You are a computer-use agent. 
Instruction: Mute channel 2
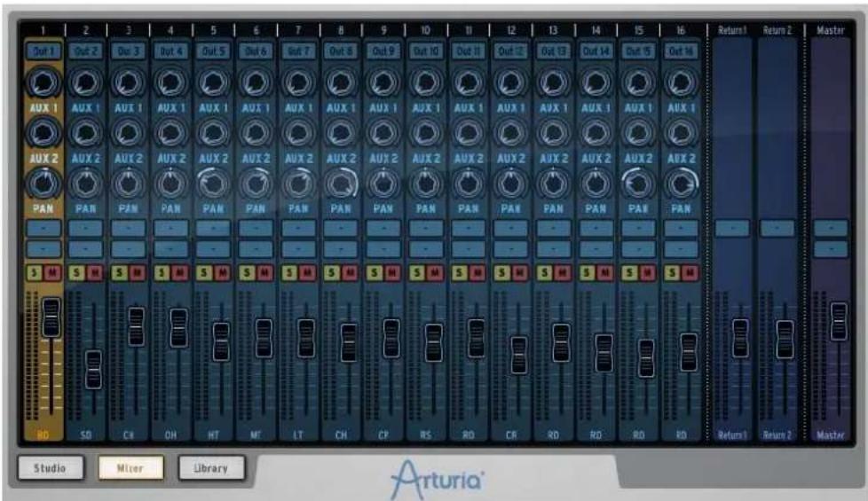(95, 272)
